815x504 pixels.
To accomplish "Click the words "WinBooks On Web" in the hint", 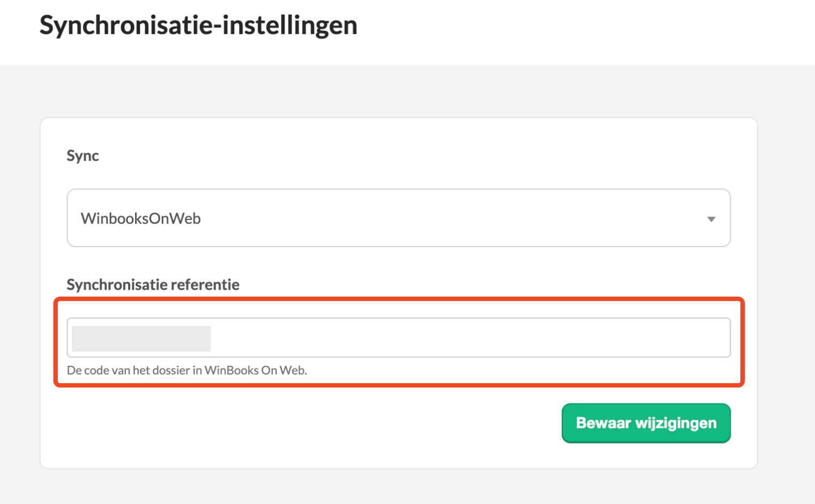I will click(x=255, y=371).
